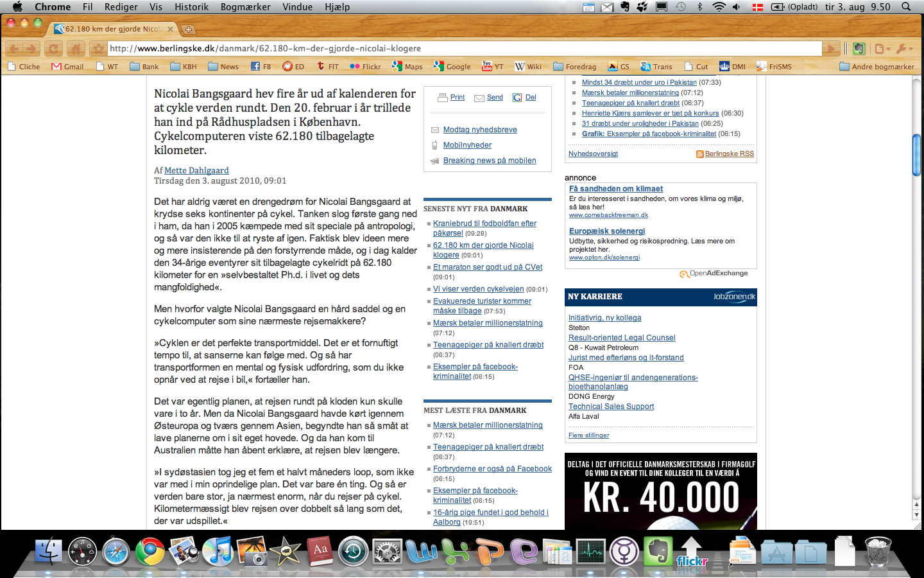This screenshot has width=924, height=578.
Task: Click Modtag nyhedsbreve link
Action: click(x=480, y=130)
